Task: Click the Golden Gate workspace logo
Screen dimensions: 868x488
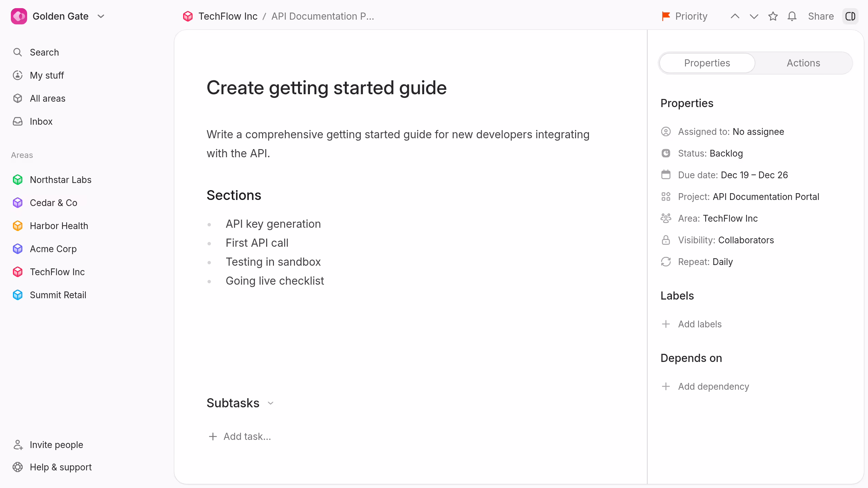Action: click(x=19, y=16)
